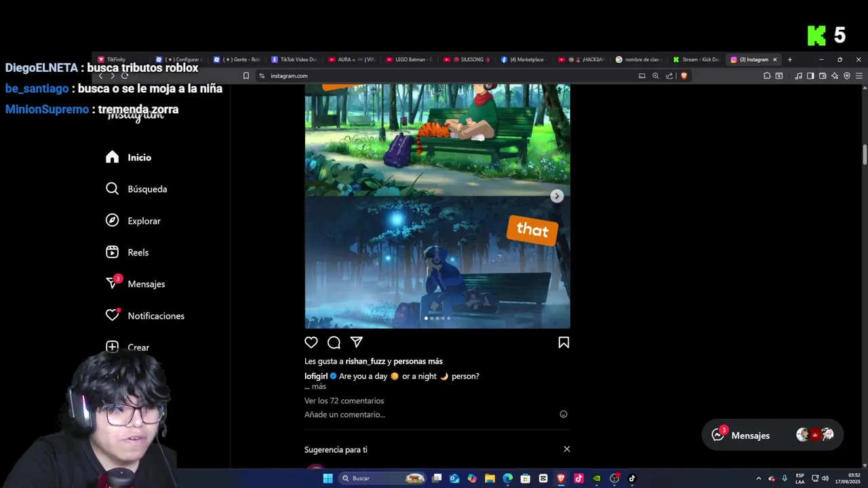Open a new browser tab
The height and width of the screenshot is (488, 868).
point(789,60)
